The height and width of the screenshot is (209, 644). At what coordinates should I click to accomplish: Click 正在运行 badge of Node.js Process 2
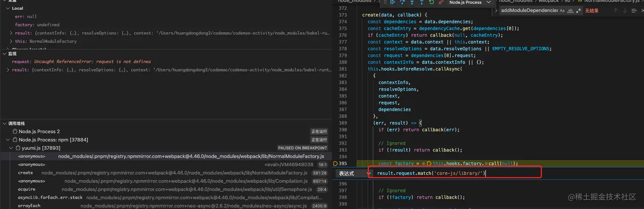point(319,132)
